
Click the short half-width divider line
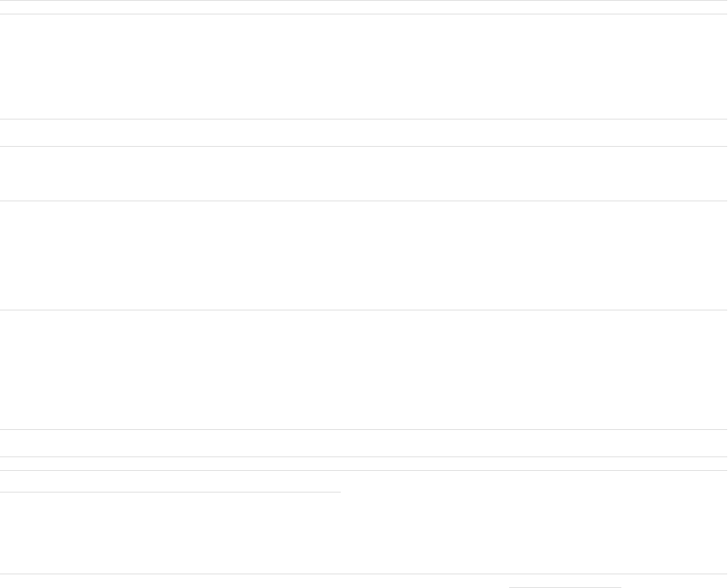click(171, 492)
